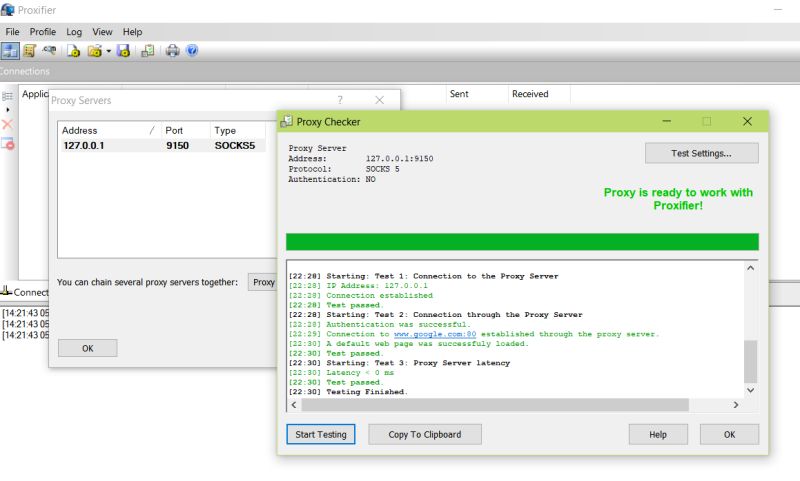Expand the Open Profile dropdown arrow

tap(108, 51)
